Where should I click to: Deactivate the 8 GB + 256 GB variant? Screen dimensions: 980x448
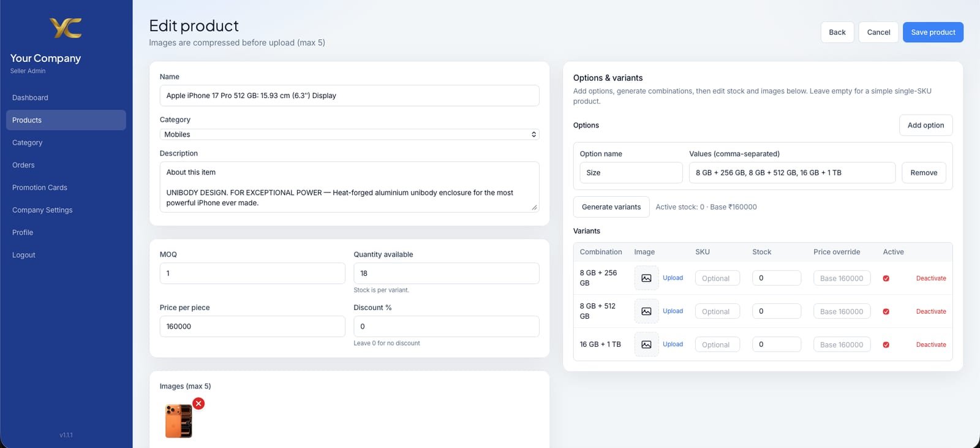931,278
